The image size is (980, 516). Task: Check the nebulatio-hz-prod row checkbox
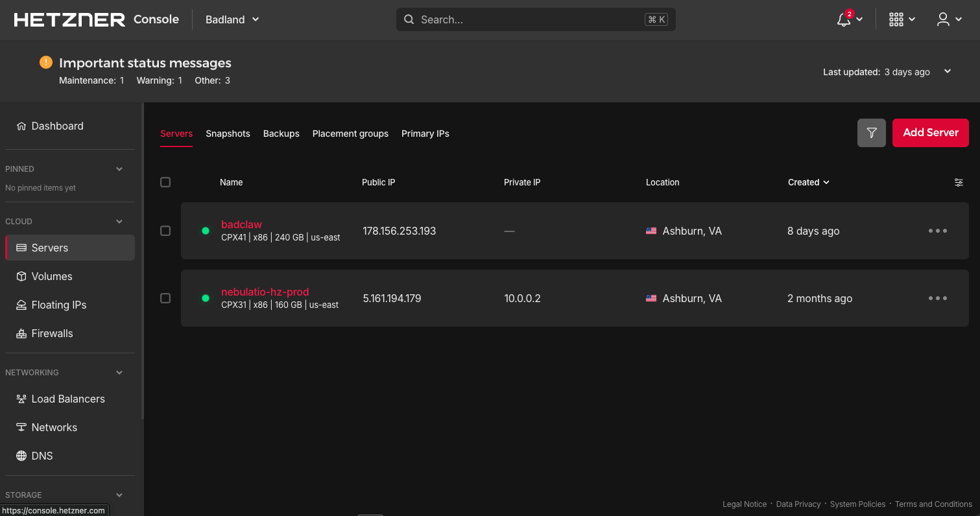coord(165,298)
